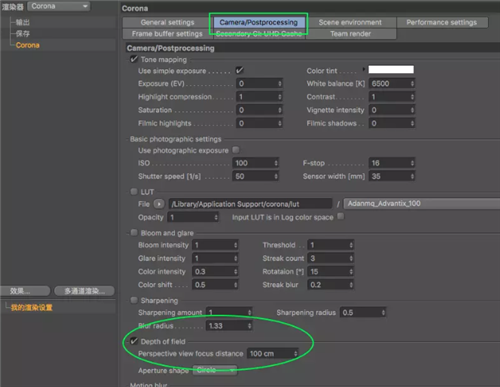500x387 pixels.
Task: Click the Streak count stepper arrows
Action: click(x=351, y=258)
